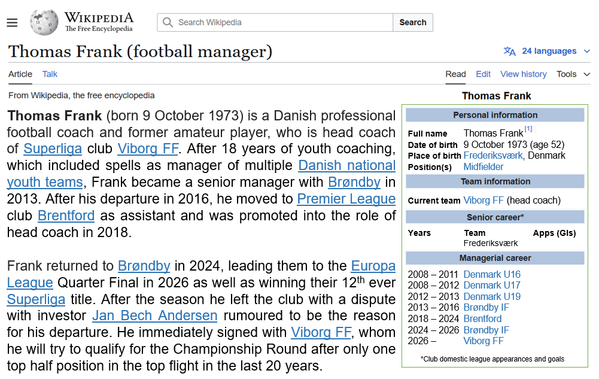Open the View history tab

[523, 74]
